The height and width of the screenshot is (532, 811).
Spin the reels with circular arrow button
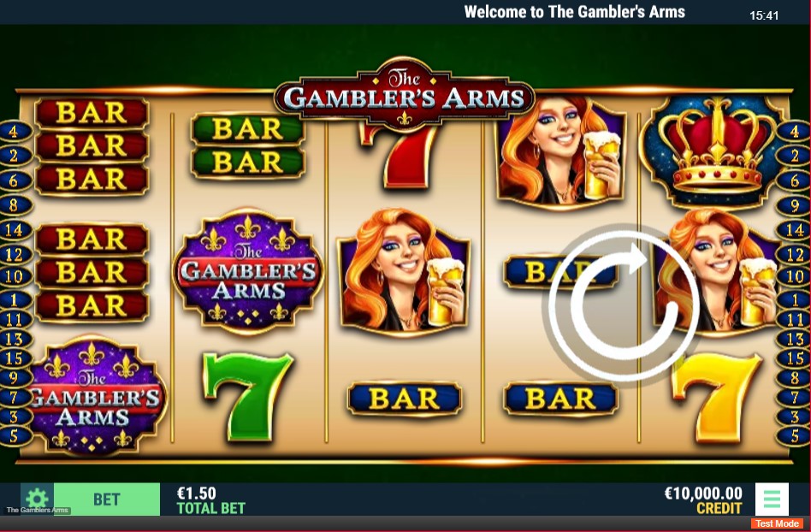coord(624,305)
